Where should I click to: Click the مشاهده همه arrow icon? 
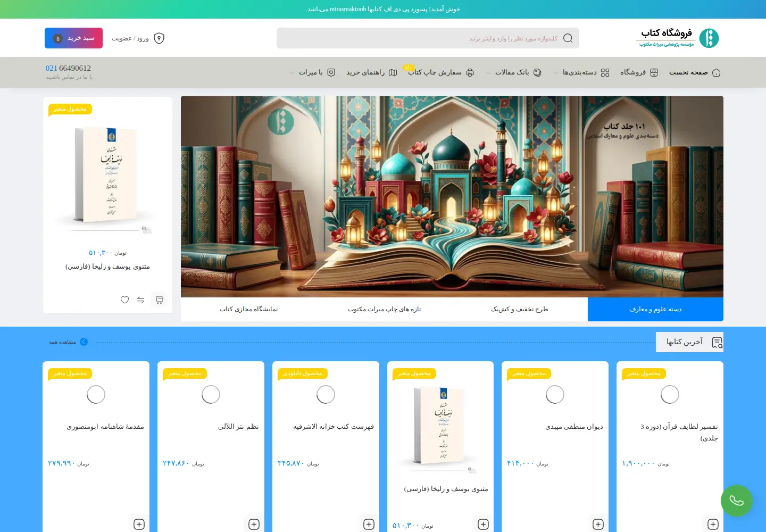click(84, 342)
